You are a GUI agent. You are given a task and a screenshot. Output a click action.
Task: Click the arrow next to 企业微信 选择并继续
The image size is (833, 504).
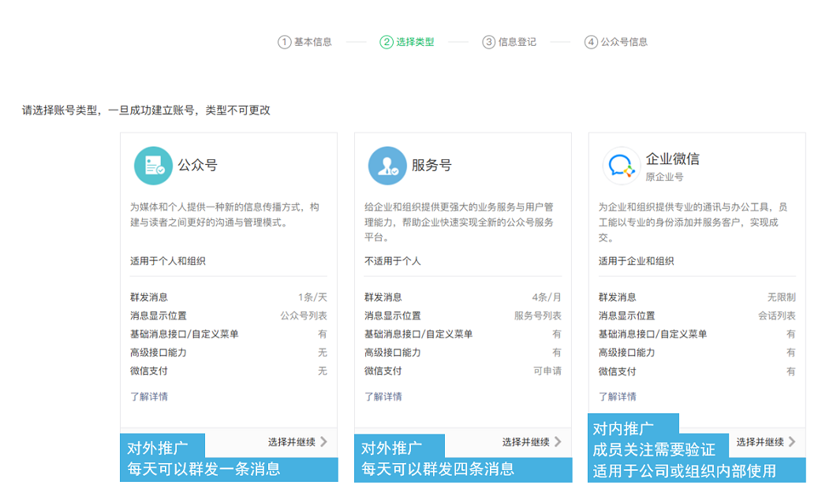pos(792,442)
